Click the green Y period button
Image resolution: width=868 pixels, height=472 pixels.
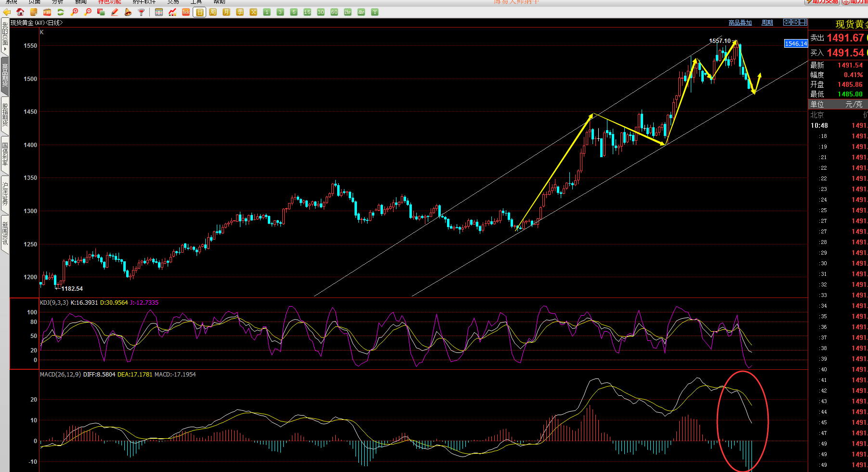pos(375,12)
